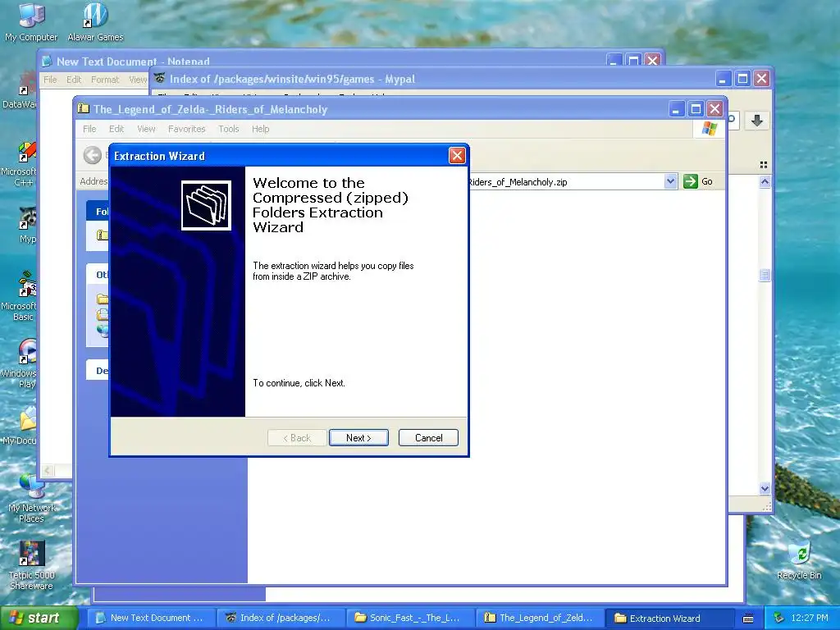
Task: Switch to Extraction Wizard taskbar button
Action: [x=669, y=618]
